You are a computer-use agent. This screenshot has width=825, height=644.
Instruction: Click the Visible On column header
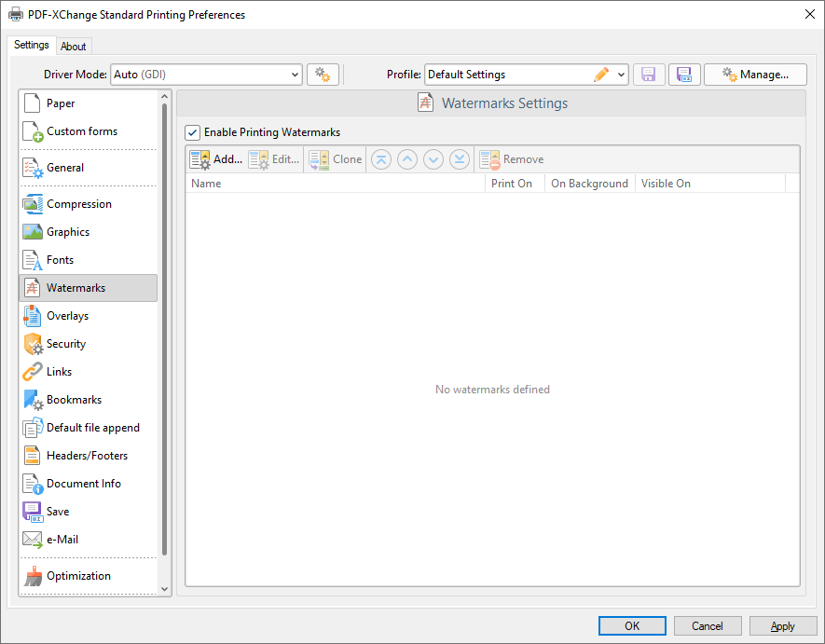(710, 184)
